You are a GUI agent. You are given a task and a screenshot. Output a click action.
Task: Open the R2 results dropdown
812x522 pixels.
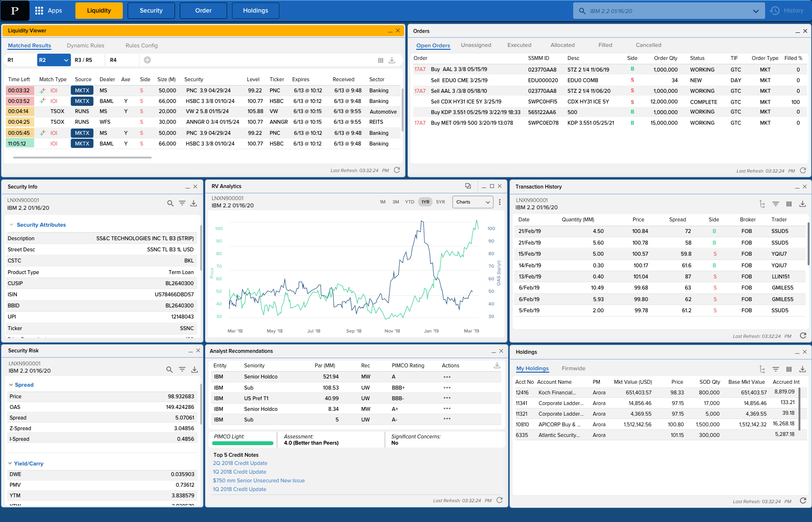54,60
